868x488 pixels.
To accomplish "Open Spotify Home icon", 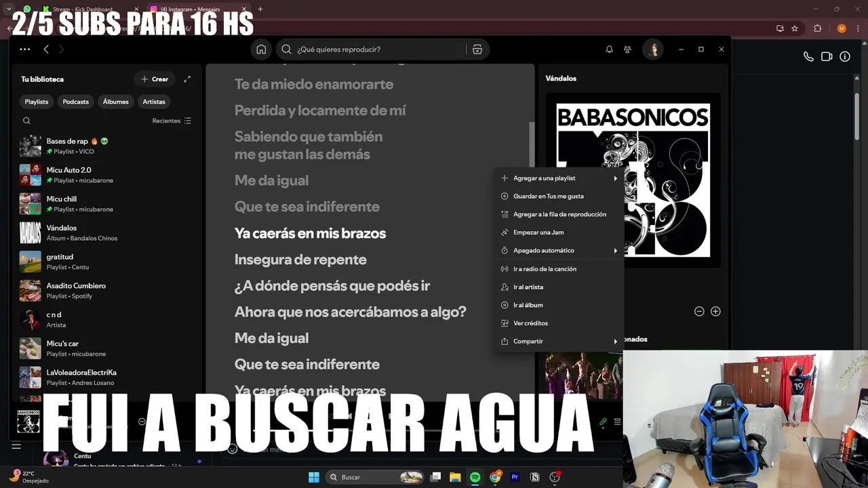I will pos(261,49).
